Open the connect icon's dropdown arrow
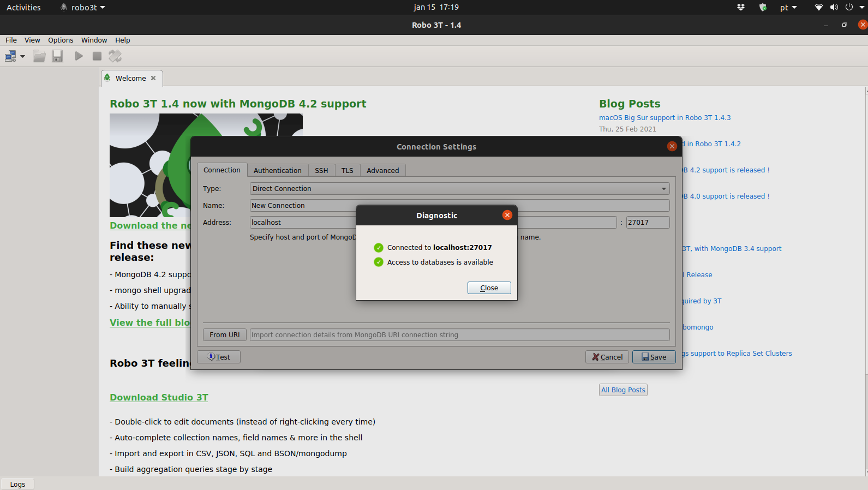 pos(23,56)
